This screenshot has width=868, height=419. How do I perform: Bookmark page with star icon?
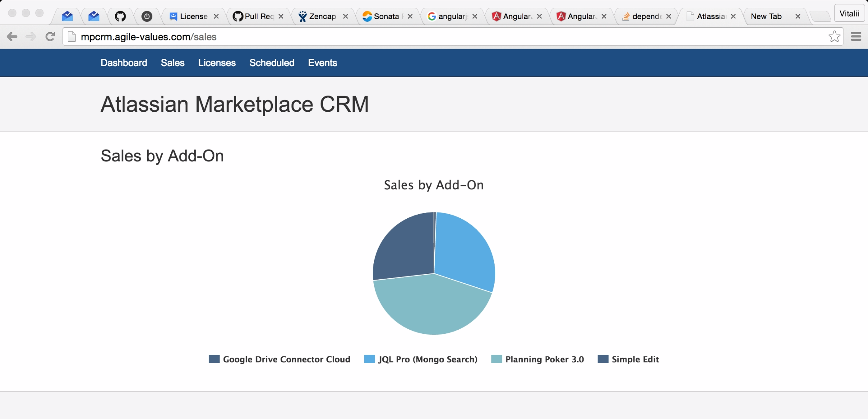click(834, 37)
